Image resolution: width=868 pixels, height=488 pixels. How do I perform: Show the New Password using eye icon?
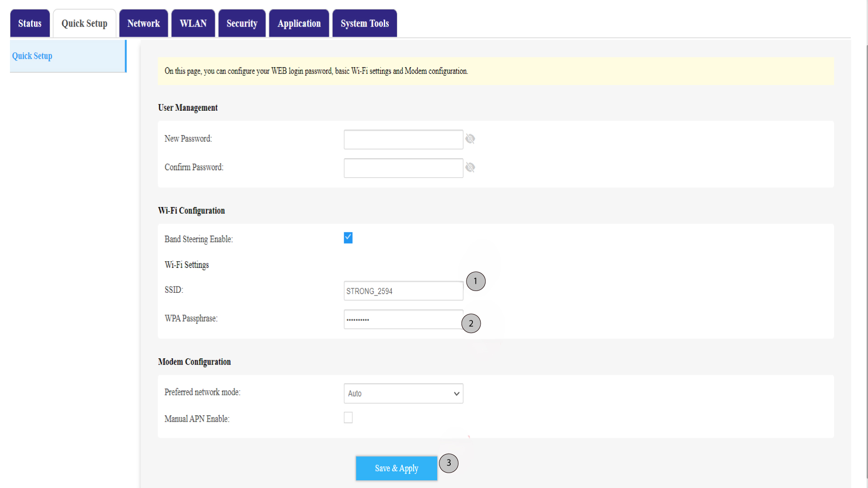[x=470, y=139]
